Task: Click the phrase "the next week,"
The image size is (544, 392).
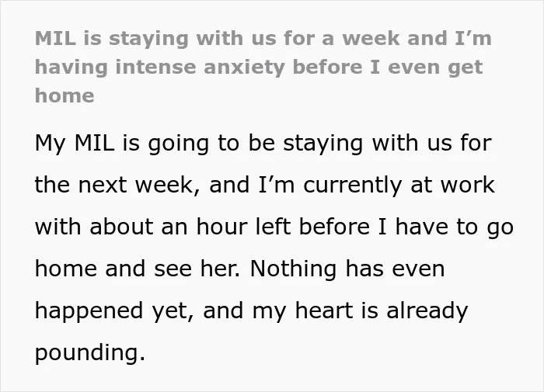Action: pos(117,185)
